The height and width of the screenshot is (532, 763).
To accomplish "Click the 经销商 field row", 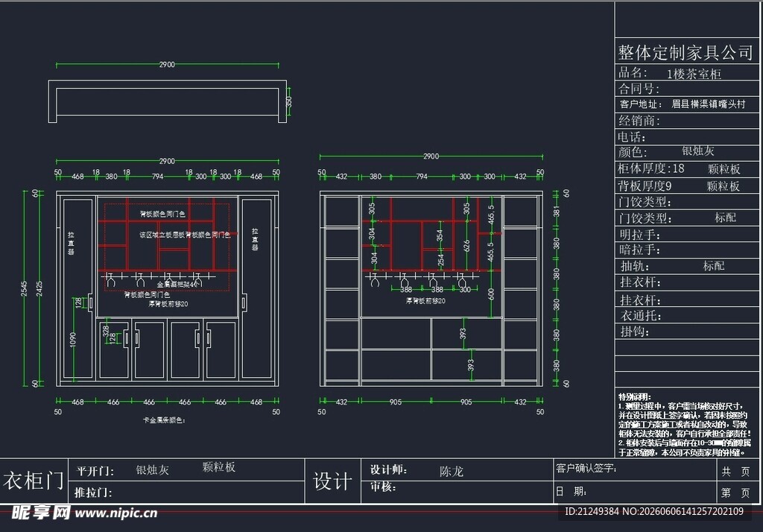I will (686, 121).
